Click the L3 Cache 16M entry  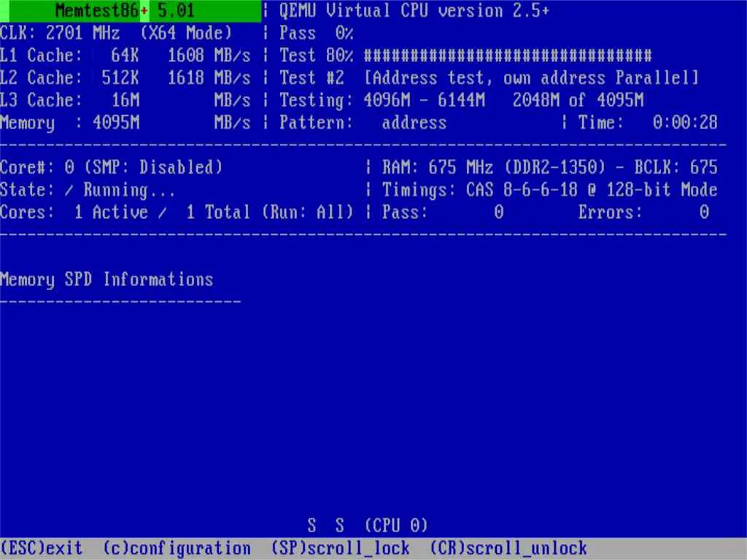69,100
